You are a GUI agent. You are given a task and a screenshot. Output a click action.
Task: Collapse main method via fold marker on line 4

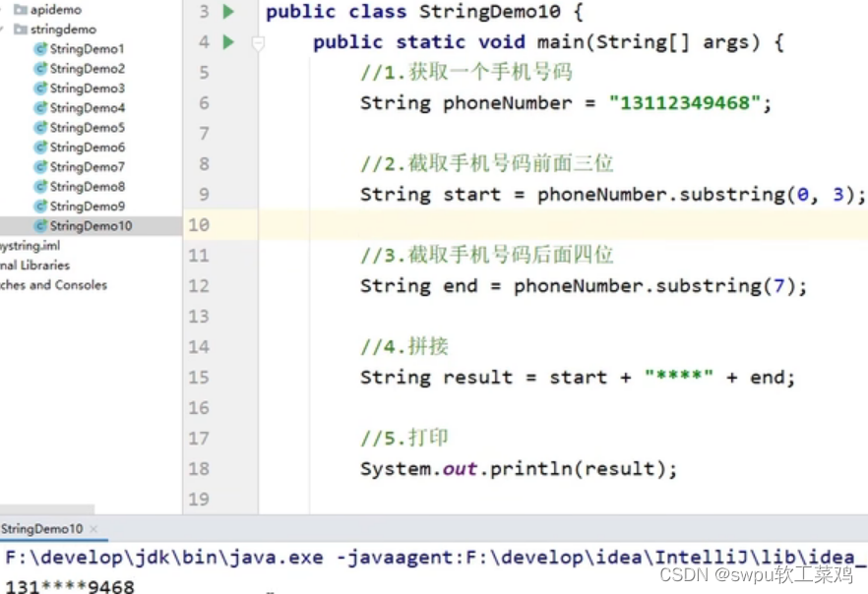pyautogui.click(x=258, y=43)
